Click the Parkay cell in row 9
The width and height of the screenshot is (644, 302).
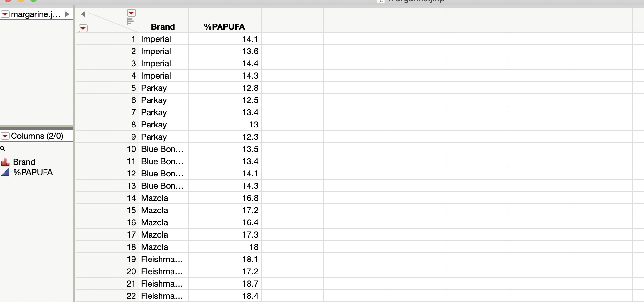(x=164, y=137)
